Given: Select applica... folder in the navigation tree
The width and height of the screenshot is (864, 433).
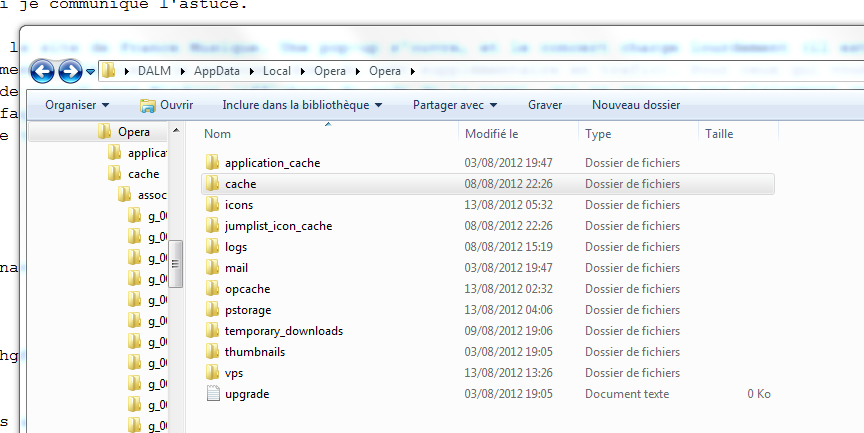Looking at the screenshot, I should click(x=147, y=153).
